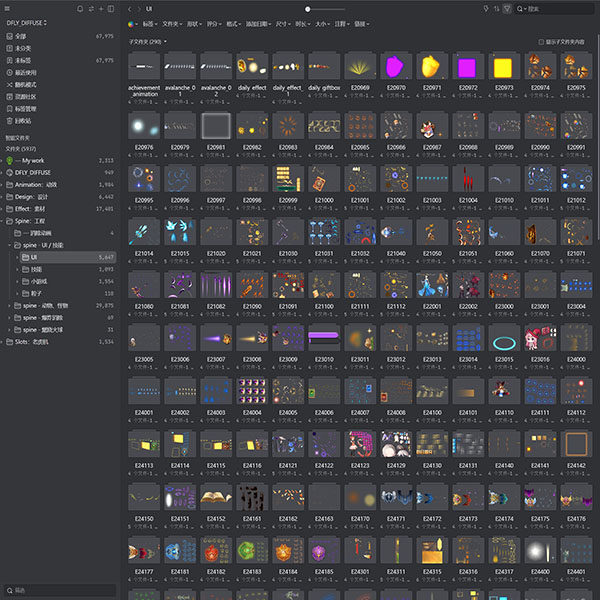Open the notifications bell icon
Image resolution: width=600 pixels, height=600 pixels.
tap(80, 8)
